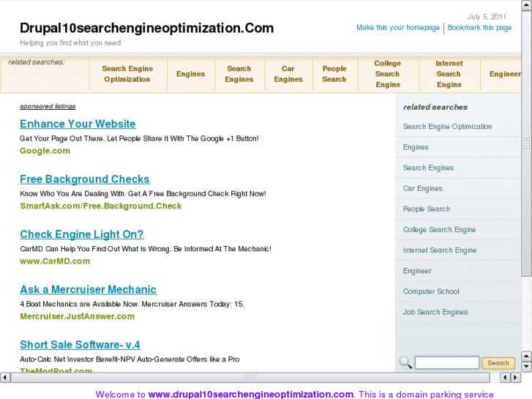The image size is (532, 399).
Task: Click College Search Engine in sidebar
Action: (x=439, y=230)
